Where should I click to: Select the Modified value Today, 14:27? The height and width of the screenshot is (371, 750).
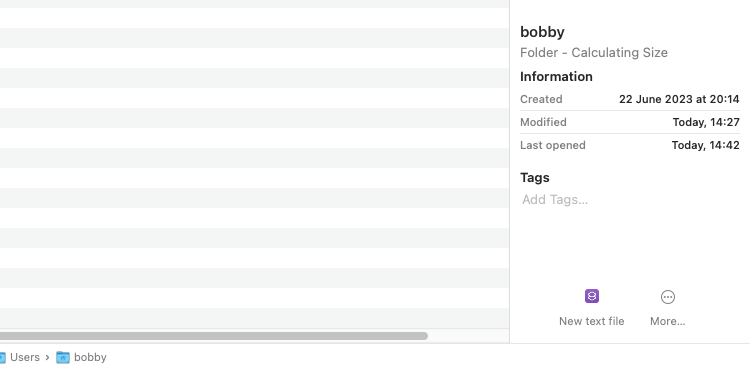click(x=706, y=122)
